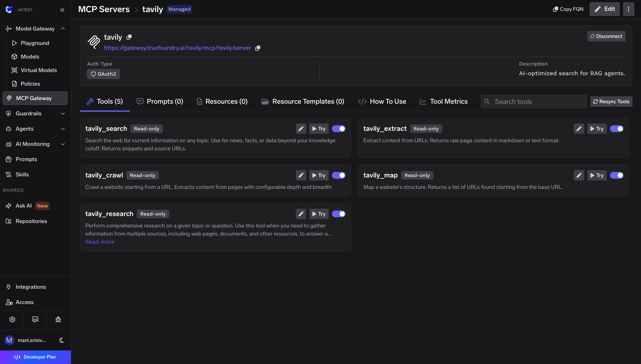The height and width of the screenshot is (364, 641).
Task: Click the TrueFoundry logo icon
Action: [x=9, y=10]
